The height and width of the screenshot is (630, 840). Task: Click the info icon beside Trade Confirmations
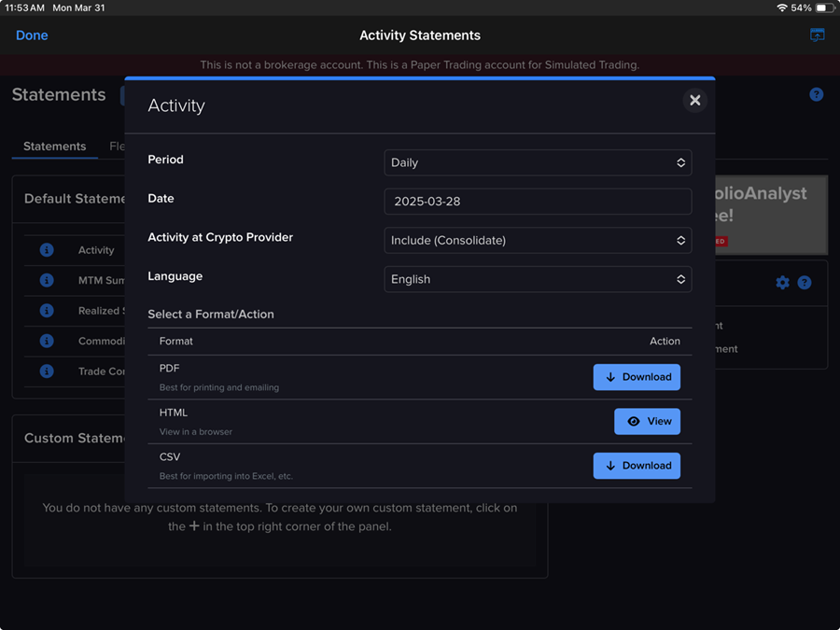[46, 371]
